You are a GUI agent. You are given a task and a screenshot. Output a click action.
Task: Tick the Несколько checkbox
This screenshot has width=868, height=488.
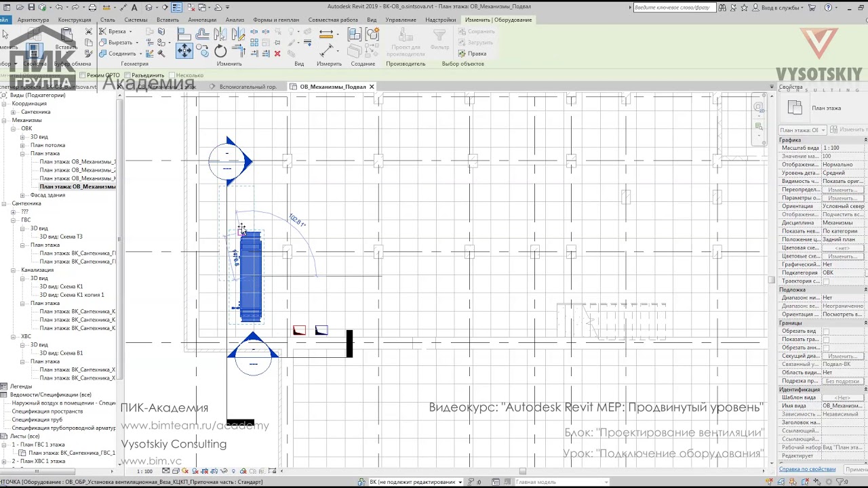click(172, 75)
